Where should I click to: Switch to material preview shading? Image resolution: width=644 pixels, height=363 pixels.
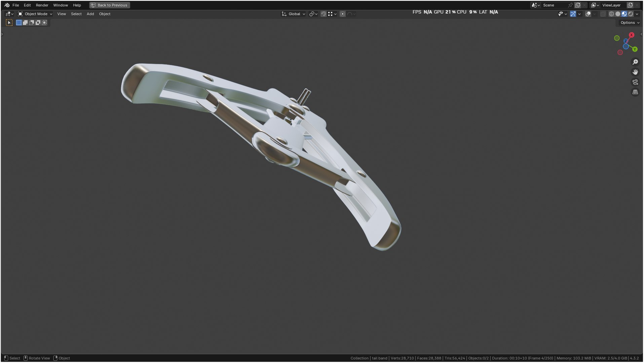624,14
